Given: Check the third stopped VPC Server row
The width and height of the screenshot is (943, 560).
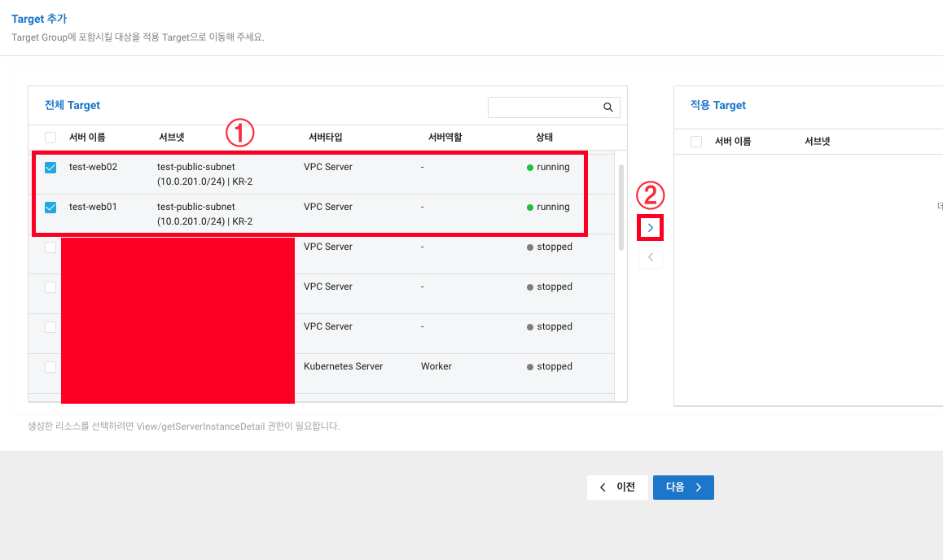Looking at the screenshot, I should click(50, 327).
